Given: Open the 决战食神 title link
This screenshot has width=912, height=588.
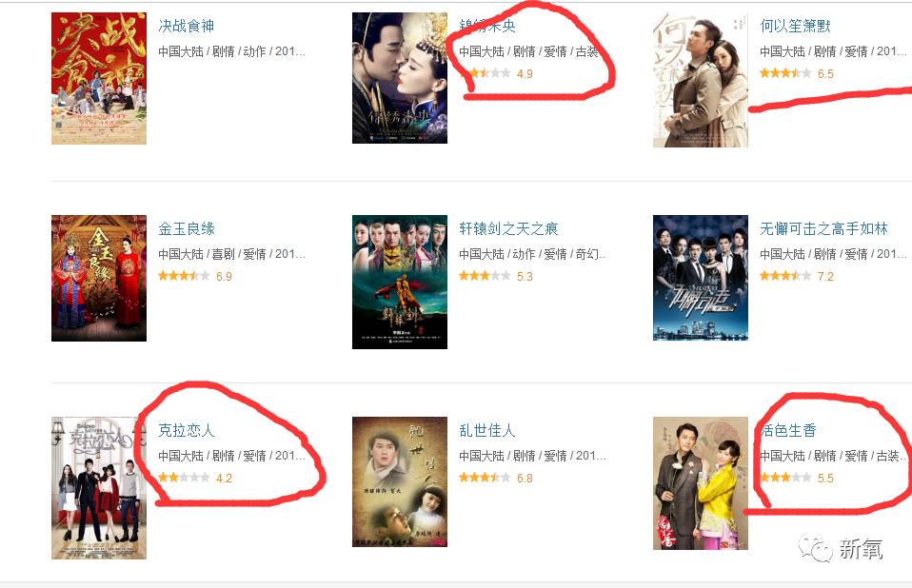Looking at the screenshot, I should [x=187, y=26].
